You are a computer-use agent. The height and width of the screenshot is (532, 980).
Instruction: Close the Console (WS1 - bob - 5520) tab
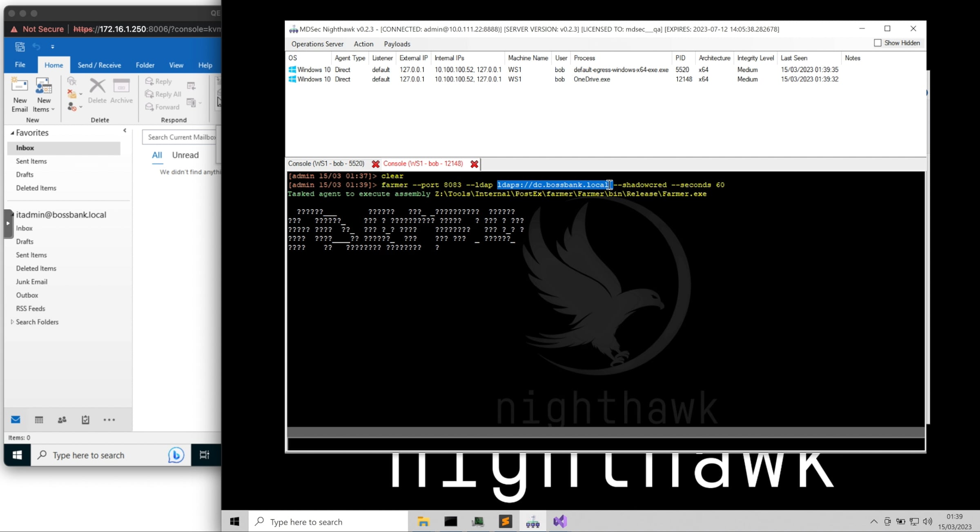point(375,164)
